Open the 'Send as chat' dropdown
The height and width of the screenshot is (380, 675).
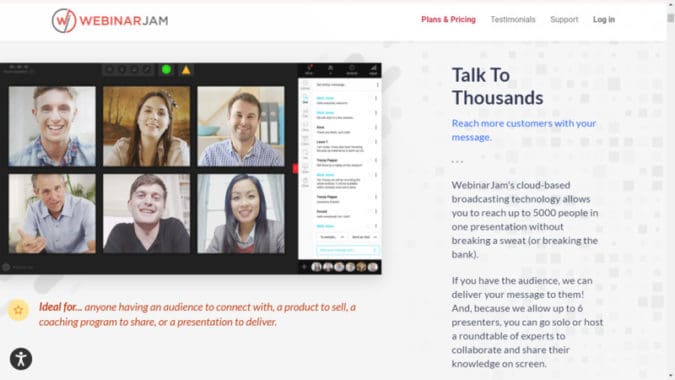pyautogui.click(x=364, y=237)
